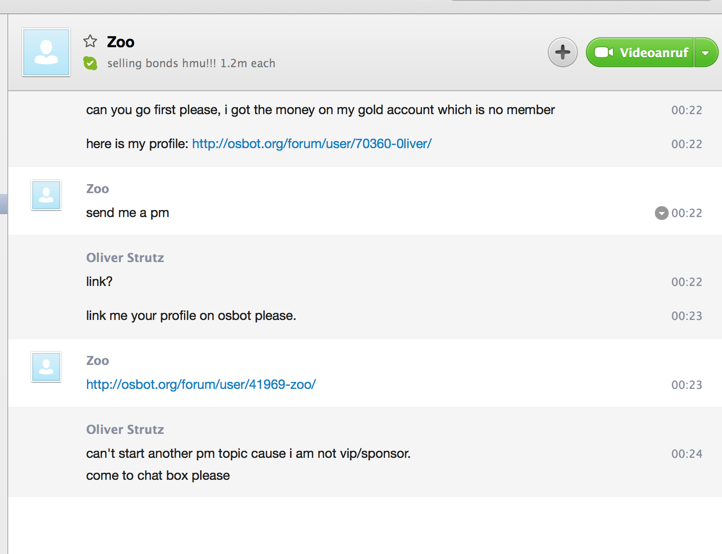This screenshot has height=554, width=722.
Task: Click the Zoo sender name above the osbot link
Action: [x=97, y=361]
